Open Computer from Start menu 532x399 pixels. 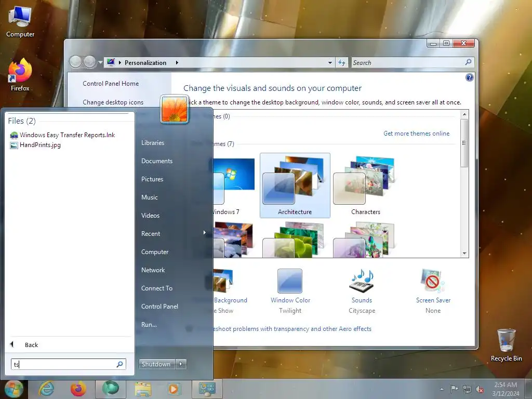coord(155,252)
